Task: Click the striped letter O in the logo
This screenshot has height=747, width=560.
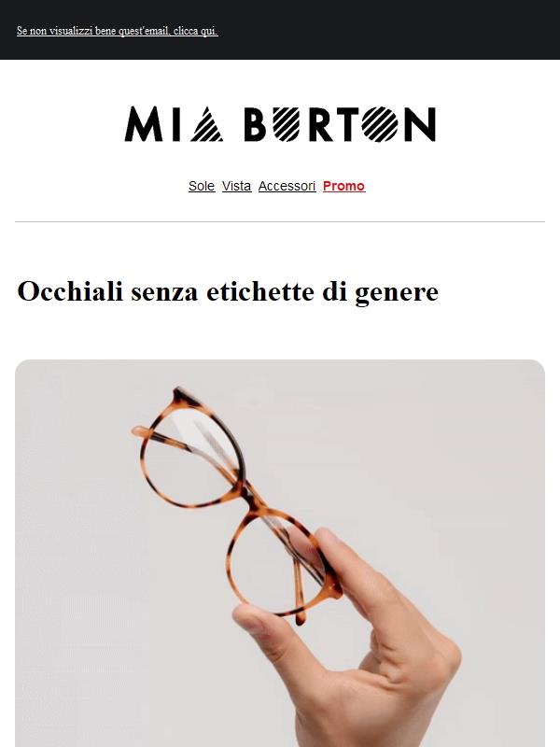Action: tap(380, 124)
